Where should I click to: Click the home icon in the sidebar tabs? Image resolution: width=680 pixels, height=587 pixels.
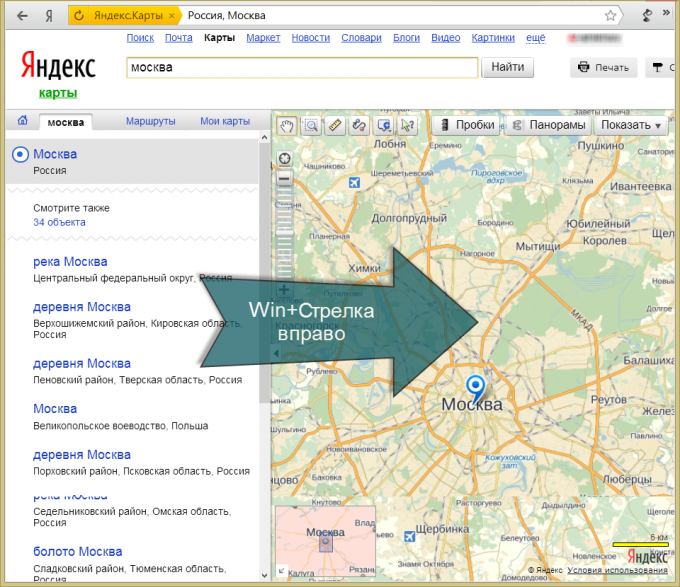[23, 121]
